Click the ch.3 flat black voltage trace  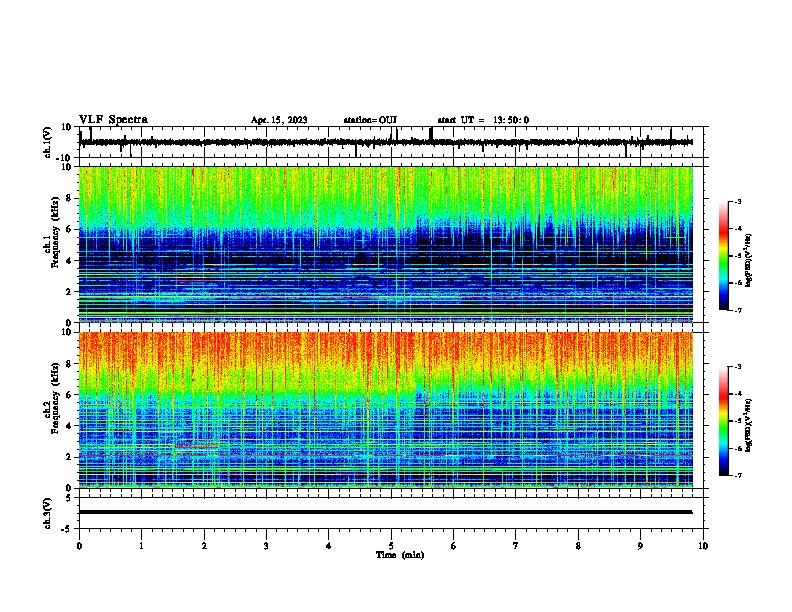point(385,512)
